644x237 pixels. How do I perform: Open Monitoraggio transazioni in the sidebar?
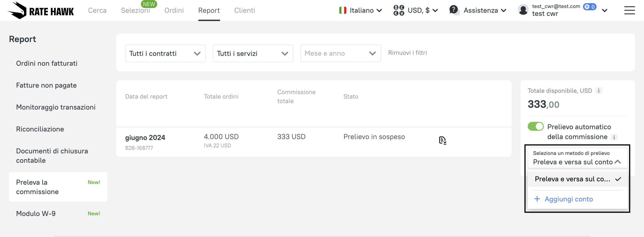(x=56, y=107)
